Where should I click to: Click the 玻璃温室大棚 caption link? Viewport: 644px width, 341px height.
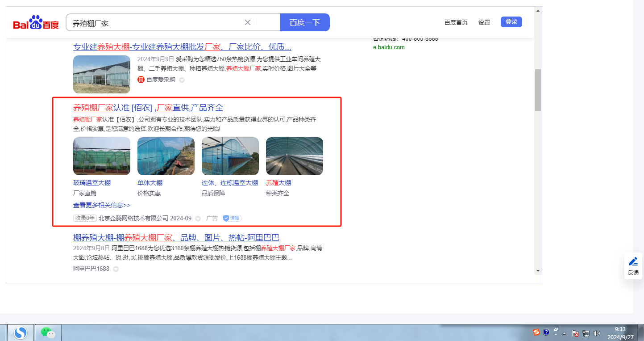(92, 183)
